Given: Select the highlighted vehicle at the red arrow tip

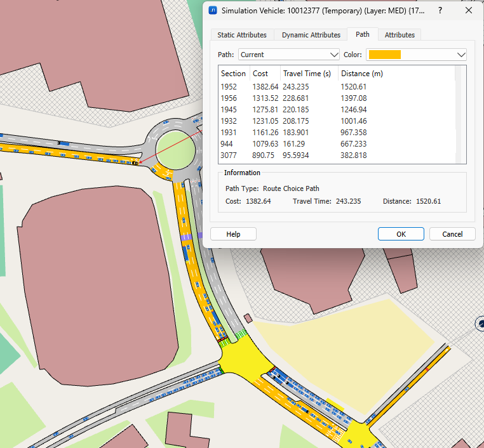Looking at the screenshot, I should coord(135,163).
